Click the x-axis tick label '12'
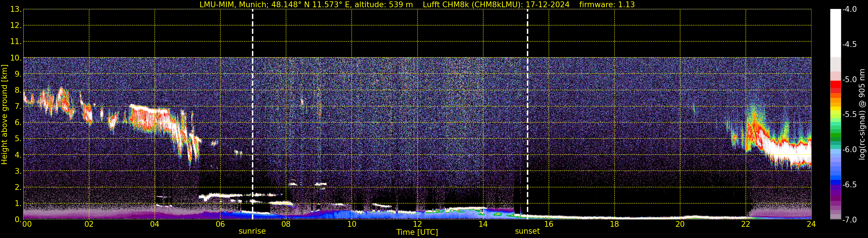 417,224
